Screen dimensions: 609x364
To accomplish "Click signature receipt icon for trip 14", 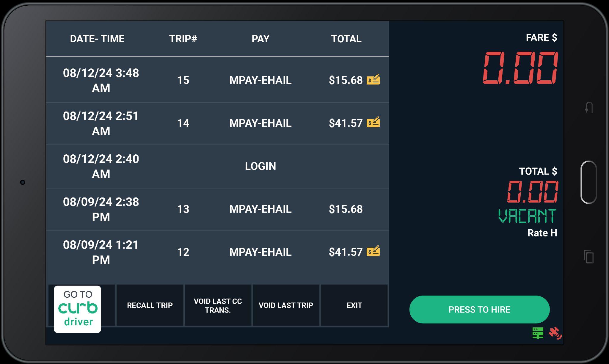I will [x=373, y=122].
